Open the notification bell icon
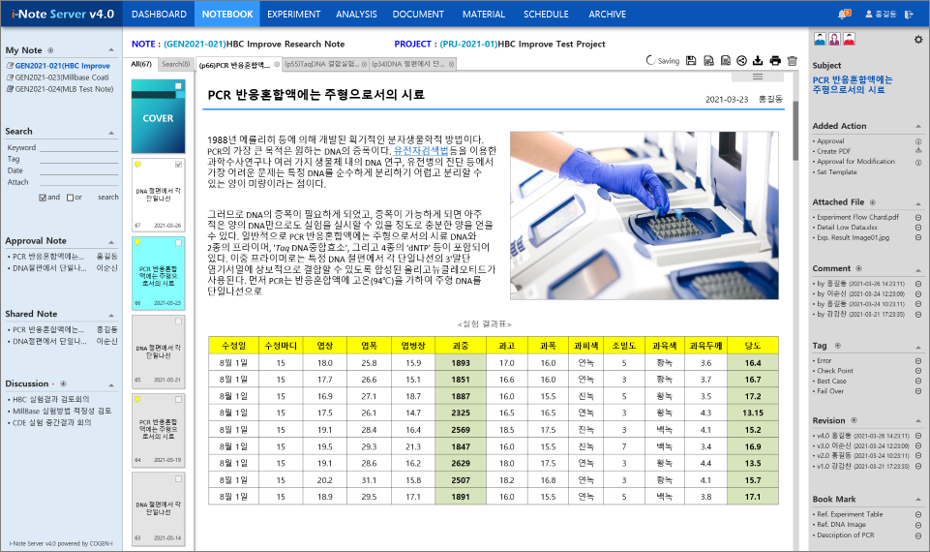 (x=844, y=14)
